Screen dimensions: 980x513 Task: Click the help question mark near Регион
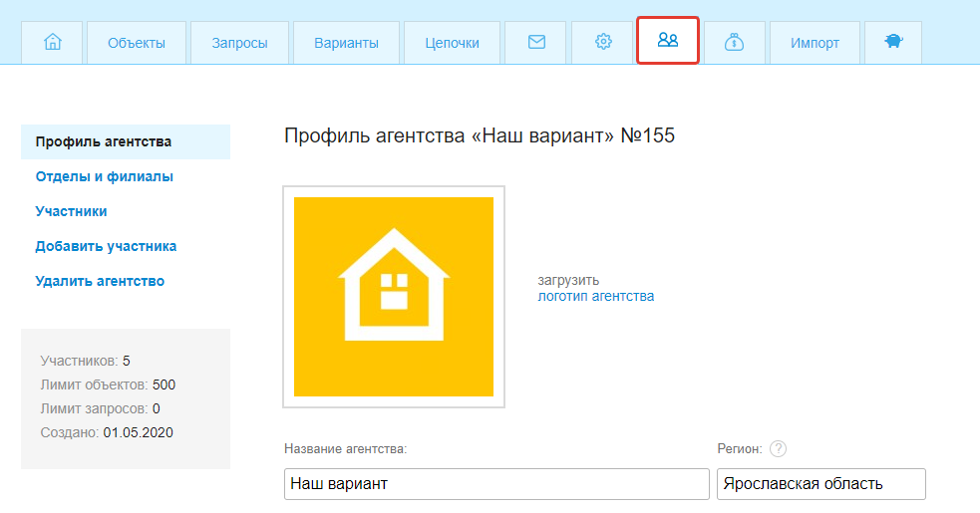(x=779, y=449)
